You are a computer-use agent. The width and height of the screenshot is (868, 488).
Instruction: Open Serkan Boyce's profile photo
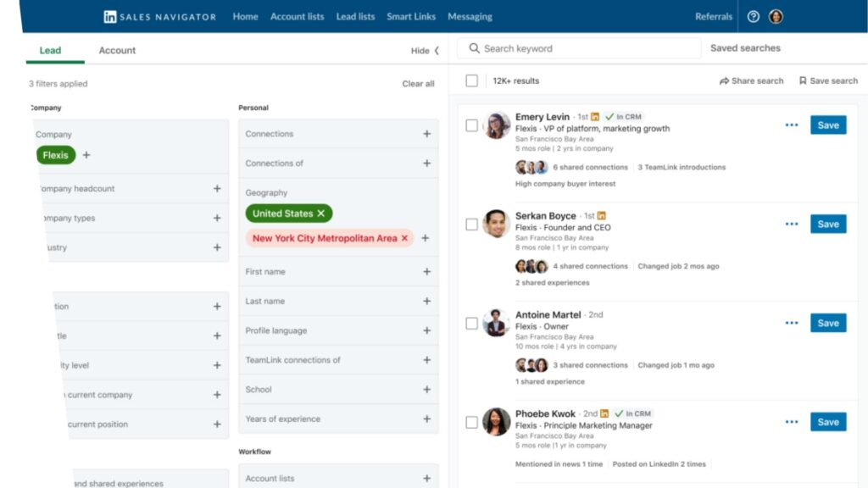[496, 224]
